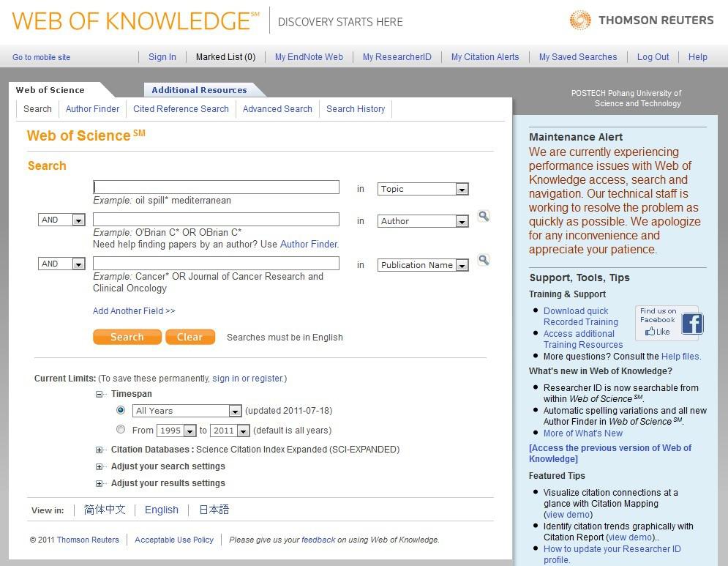Open Thomson Reuters footer link
Screen dimensions: 728x566
pos(88,540)
